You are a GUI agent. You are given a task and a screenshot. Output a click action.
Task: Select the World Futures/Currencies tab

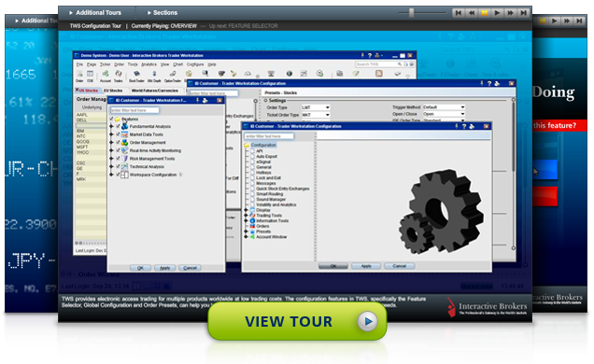tap(154, 91)
